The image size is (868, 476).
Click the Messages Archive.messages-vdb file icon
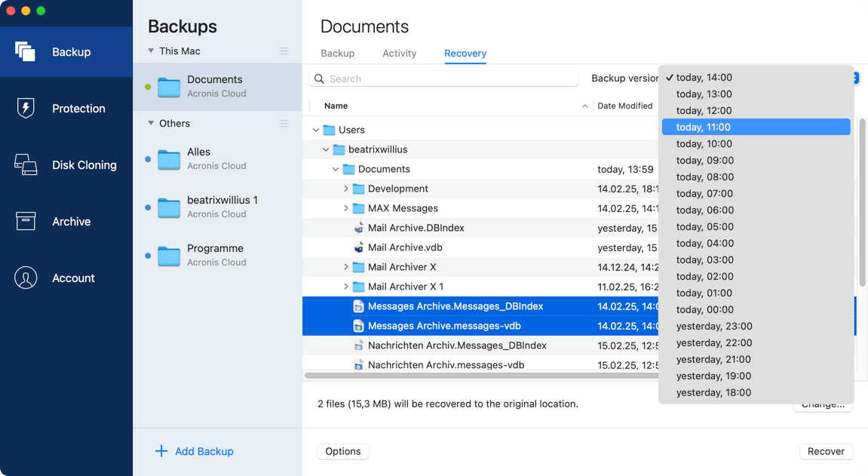coord(359,326)
